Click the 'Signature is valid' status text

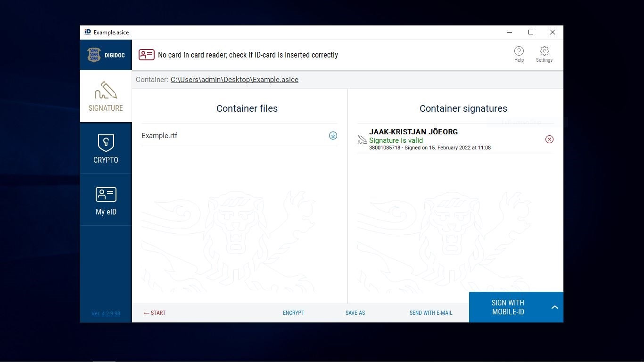point(396,140)
